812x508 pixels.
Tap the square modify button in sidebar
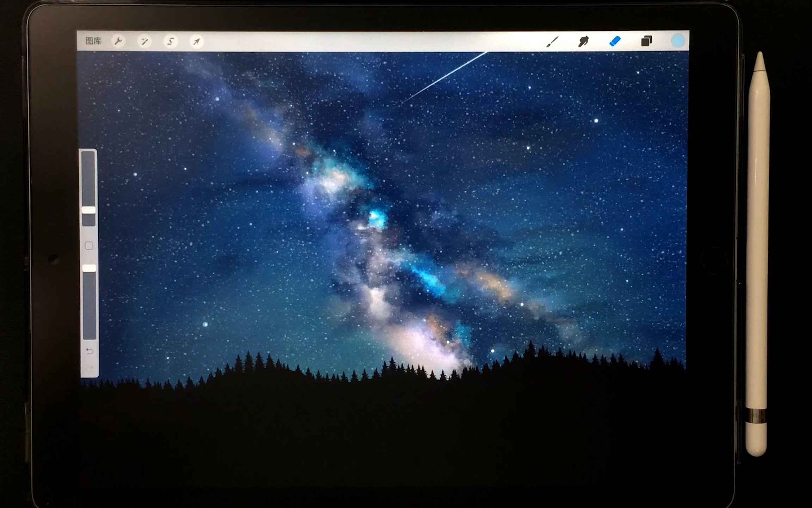(89, 246)
